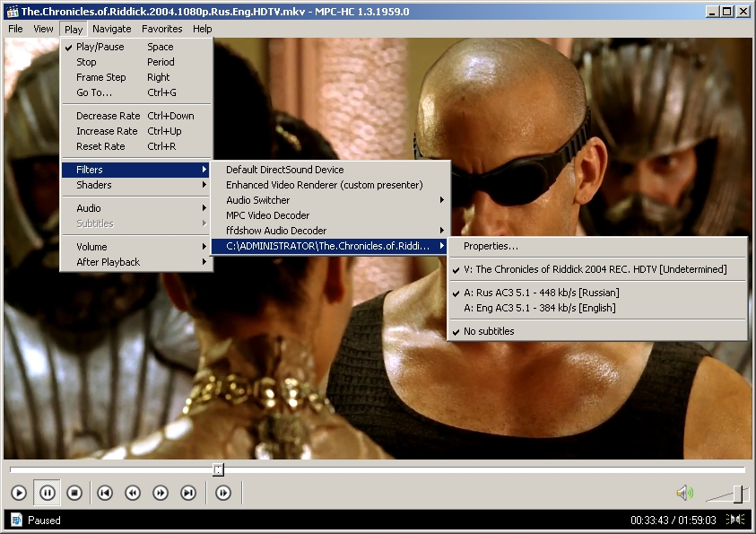Mute audio via the speaker icon
756x534 pixels.
coord(684,493)
